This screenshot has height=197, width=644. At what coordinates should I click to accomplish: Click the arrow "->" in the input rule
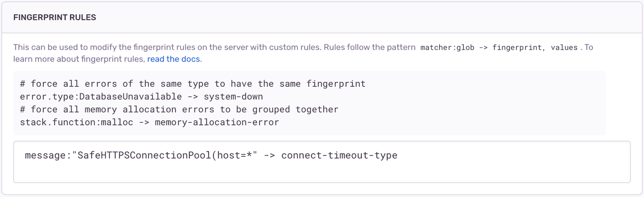click(x=269, y=155)
